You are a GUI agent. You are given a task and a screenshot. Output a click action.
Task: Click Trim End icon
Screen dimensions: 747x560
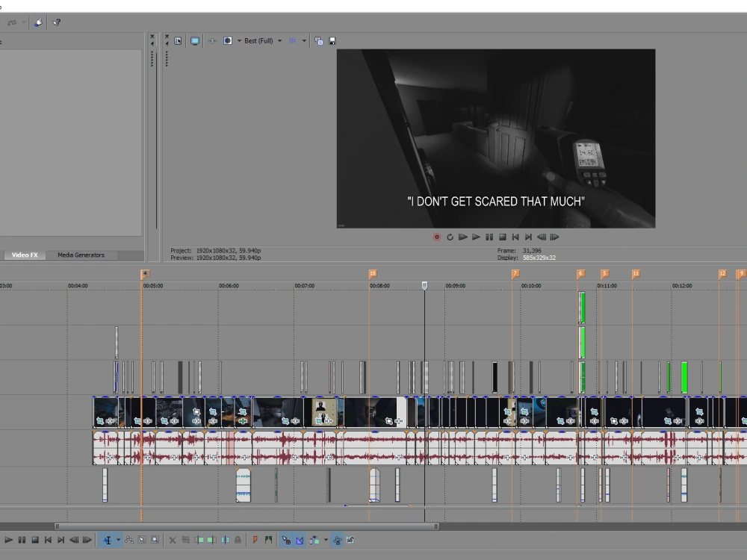pos(212,540)
